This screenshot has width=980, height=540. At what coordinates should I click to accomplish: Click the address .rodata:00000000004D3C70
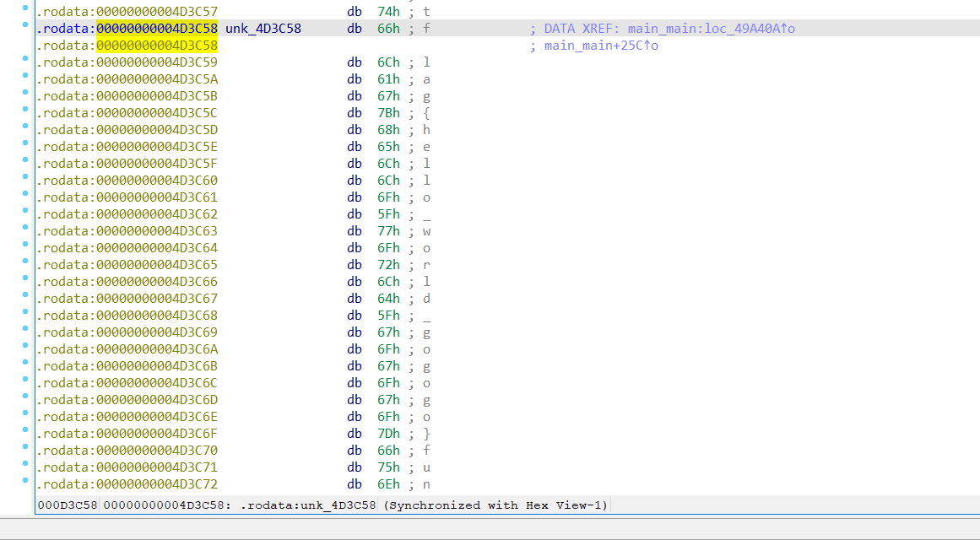127,451
